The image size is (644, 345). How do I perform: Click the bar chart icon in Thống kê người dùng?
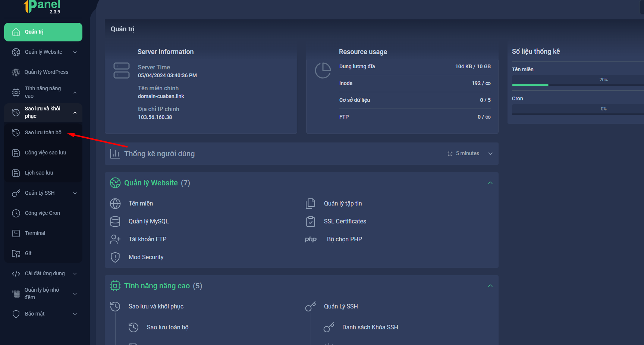click(x=115, y=154)
